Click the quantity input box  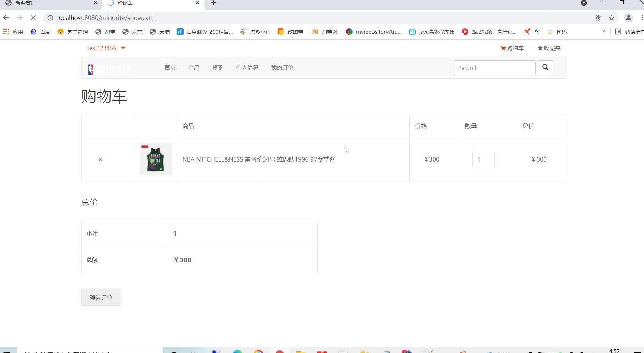[x=483, y=159]
